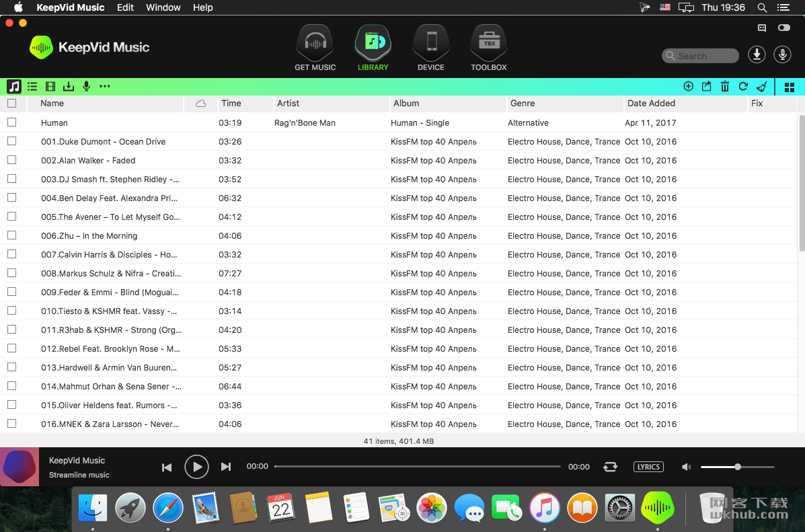805x532 pixels.
Task: Tick the 010.Tiesto & KSHMR checkbox
Action: (12, 311)
